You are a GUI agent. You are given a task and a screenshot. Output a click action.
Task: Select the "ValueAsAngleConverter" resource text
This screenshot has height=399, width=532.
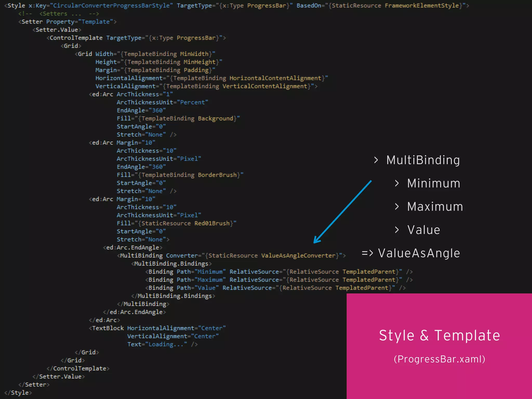click(x=298, y=256)
